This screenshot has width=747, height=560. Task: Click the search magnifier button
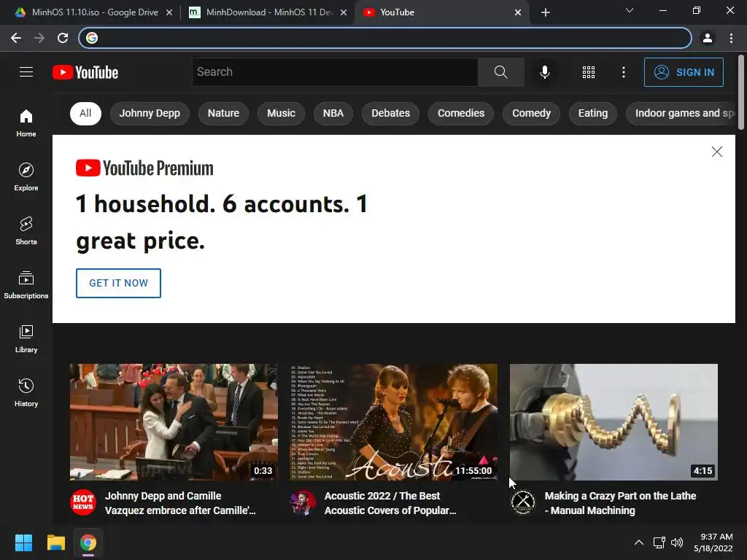pos(500,72)
